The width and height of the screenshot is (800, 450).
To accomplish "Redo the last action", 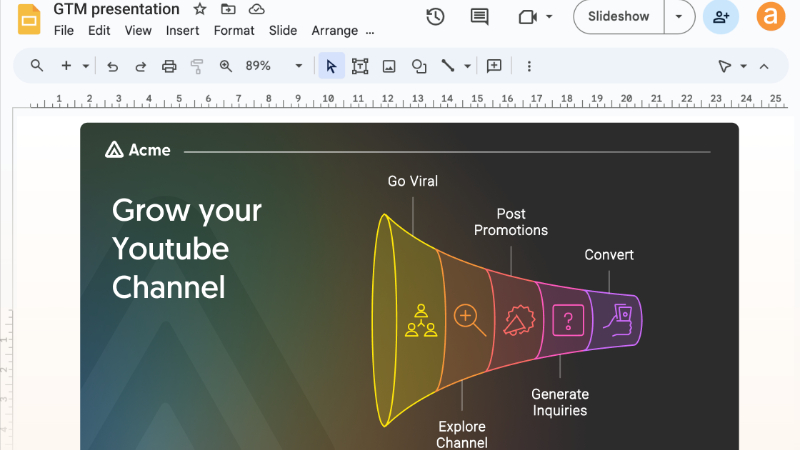I will (140, 66).
